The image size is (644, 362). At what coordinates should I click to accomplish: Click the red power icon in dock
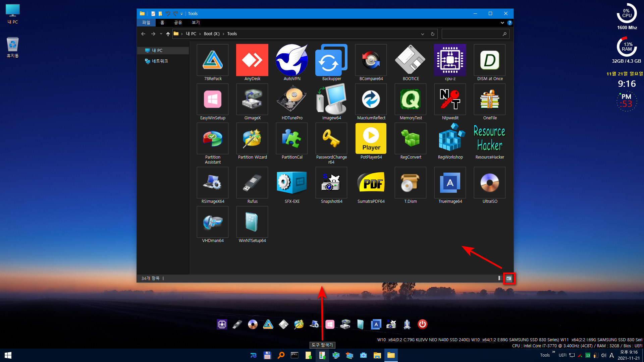coord(422,324)
